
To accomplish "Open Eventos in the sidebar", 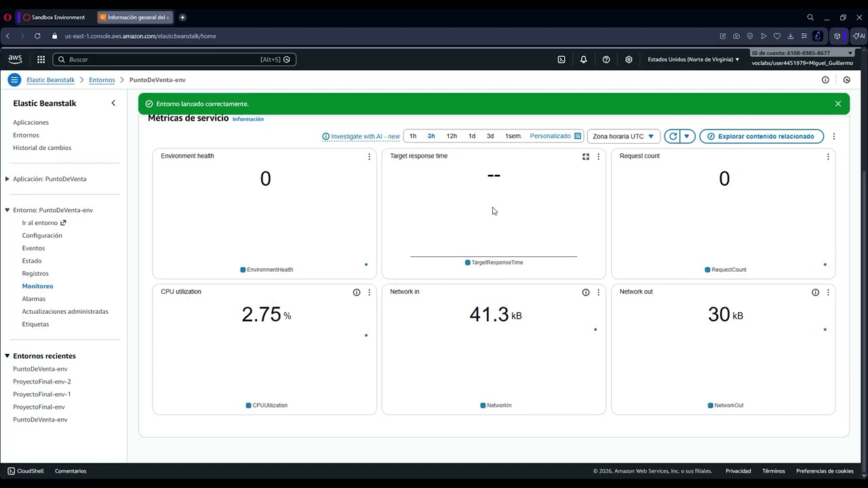I will (x=33, y=248).
